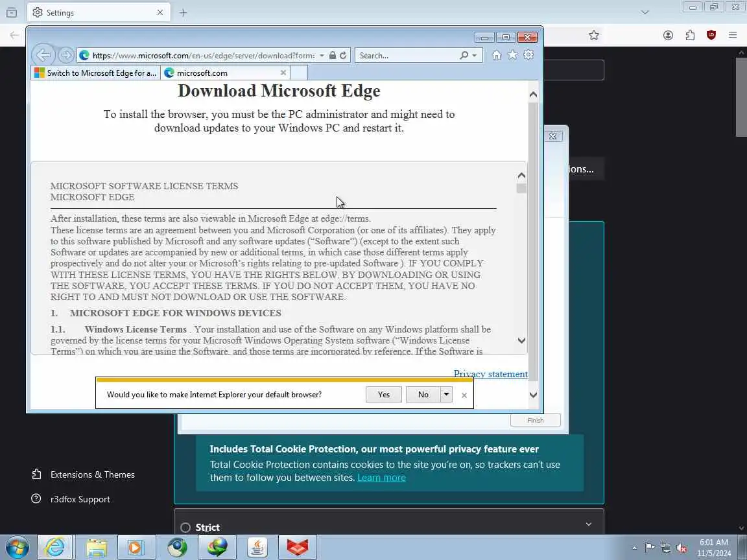
Task: Open the r3dfox account icon
Action: (x=668, y=35)
